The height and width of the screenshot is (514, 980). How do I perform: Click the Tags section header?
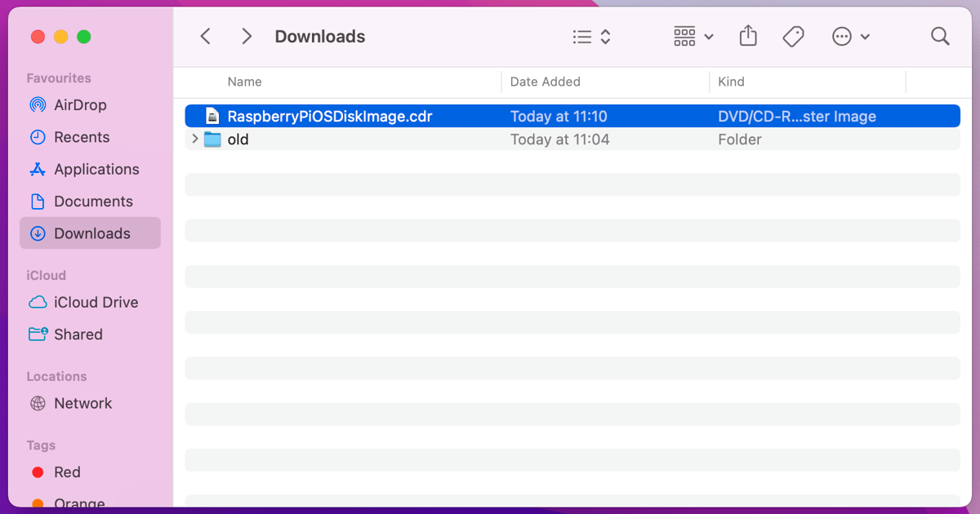(x=41, y=445)
